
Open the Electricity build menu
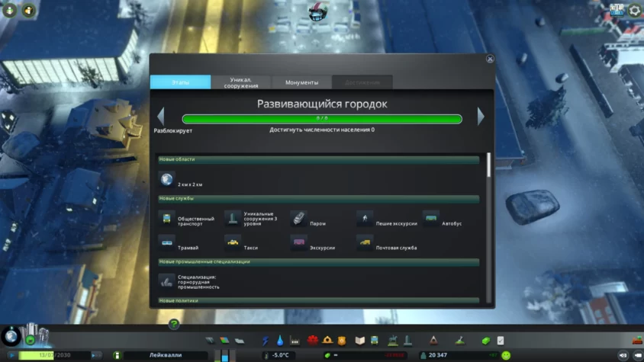pos(266,340)
